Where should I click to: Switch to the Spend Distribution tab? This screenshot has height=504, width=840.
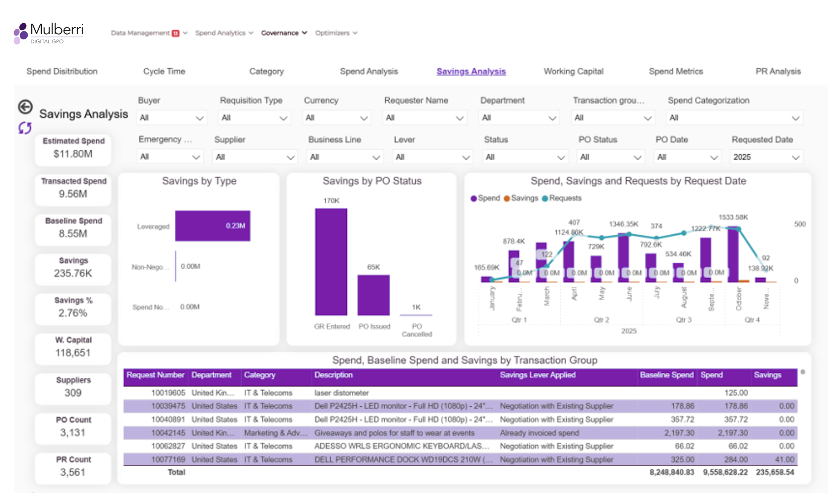point(61,71)
